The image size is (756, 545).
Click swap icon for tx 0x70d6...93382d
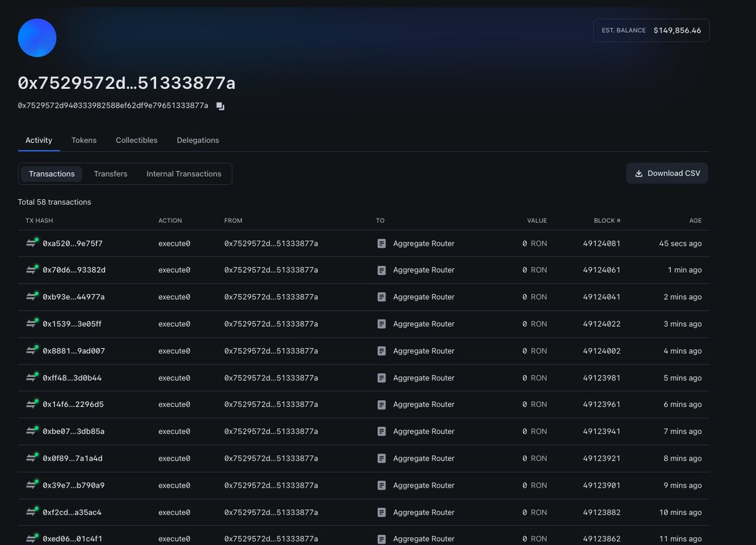tap(31, 270)
